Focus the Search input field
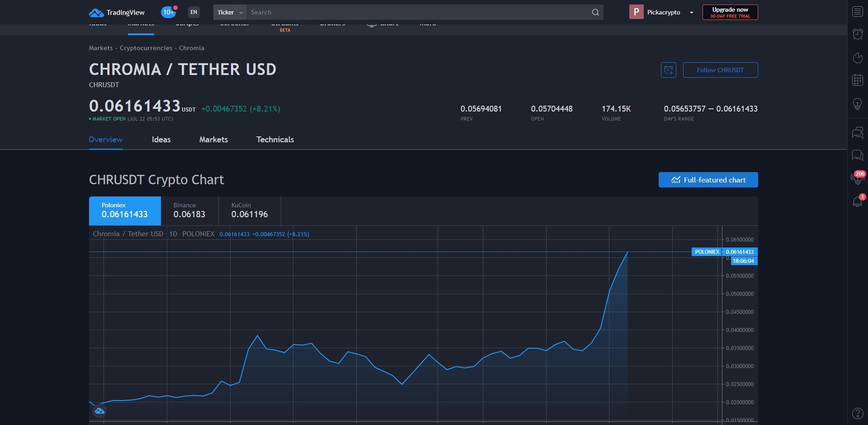 (418, 12)
